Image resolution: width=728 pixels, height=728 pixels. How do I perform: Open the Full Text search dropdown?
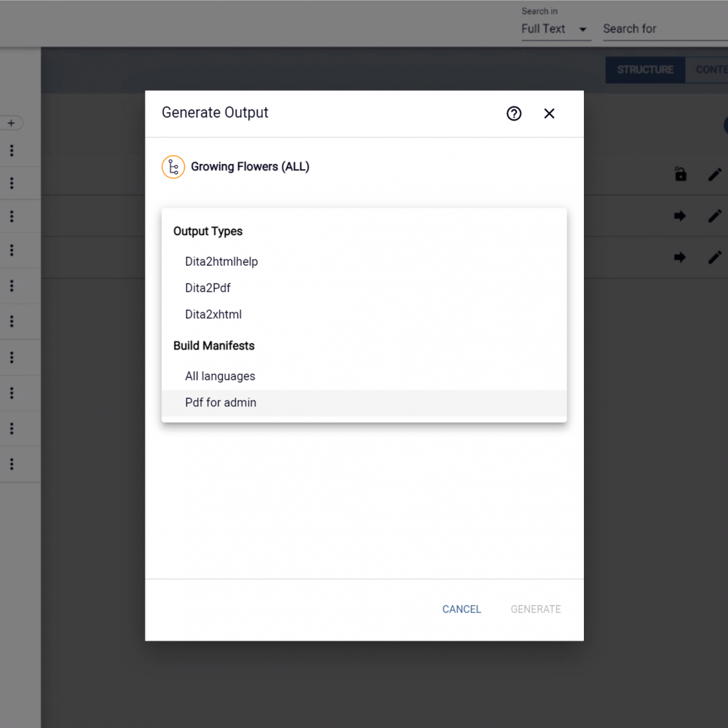(555, 29)
